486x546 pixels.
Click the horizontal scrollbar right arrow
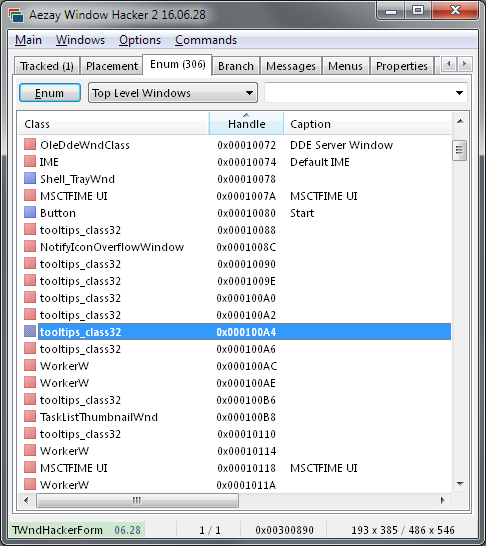click(x=442, y=500)
